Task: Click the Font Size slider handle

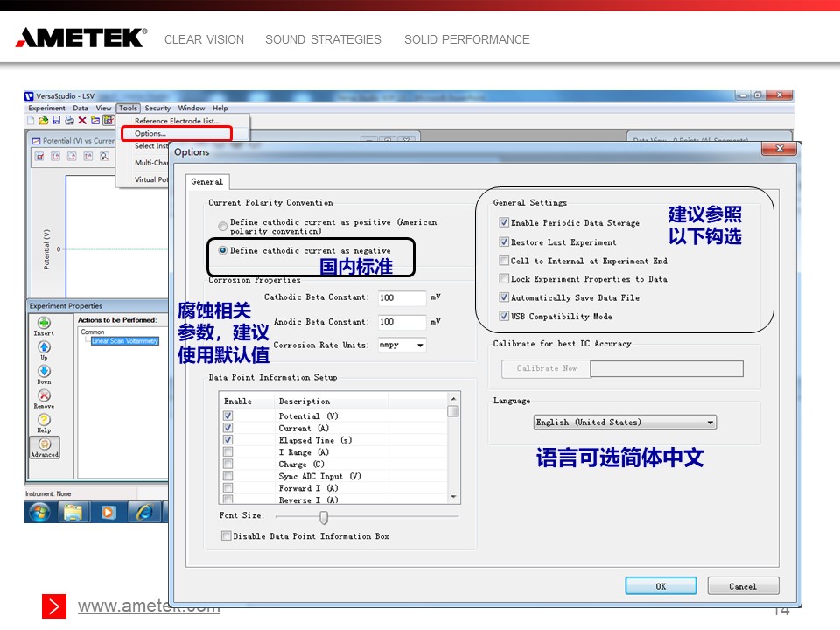Action: tap(324, 517)
